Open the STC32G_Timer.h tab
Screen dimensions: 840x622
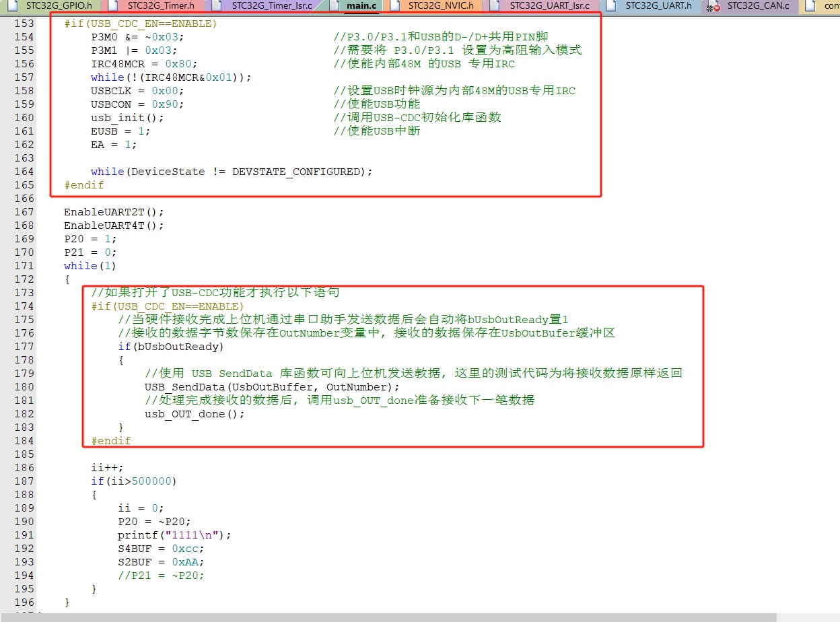[x=155, y=6]
